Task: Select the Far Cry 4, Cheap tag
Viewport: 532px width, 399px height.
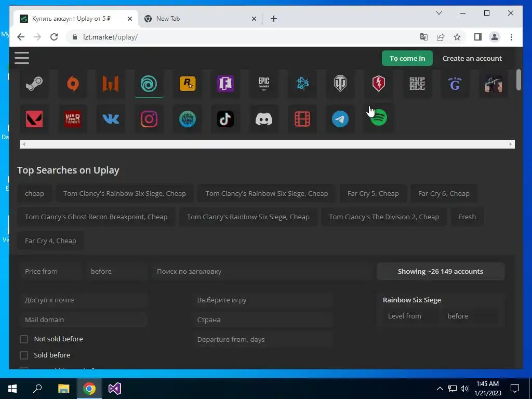Action: (x=50, y=241)
